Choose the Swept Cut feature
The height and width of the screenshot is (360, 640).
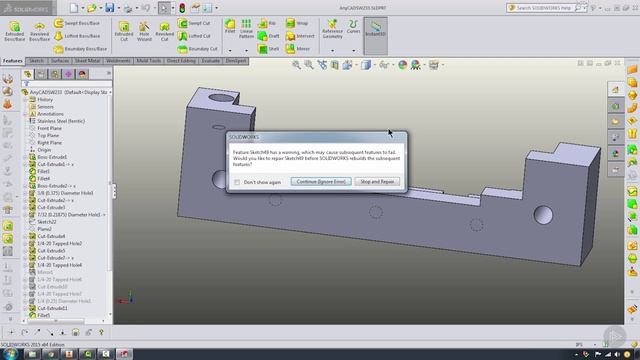[x=194, y=23]
